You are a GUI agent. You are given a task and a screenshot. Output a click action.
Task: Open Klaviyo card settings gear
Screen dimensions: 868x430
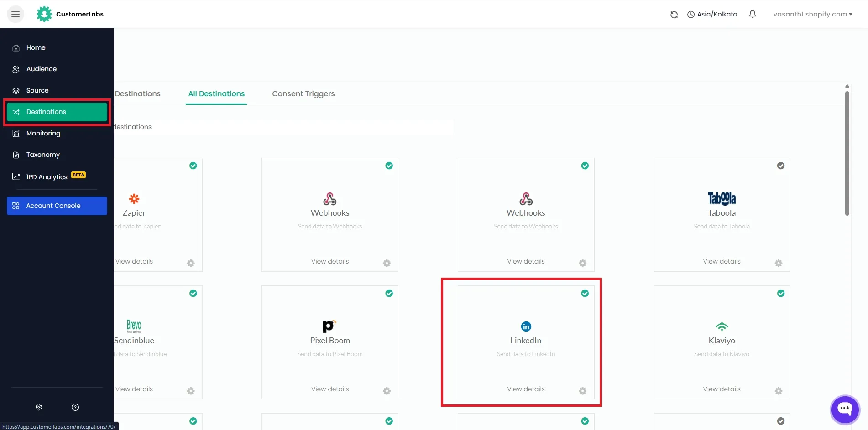tap(779, 391)
